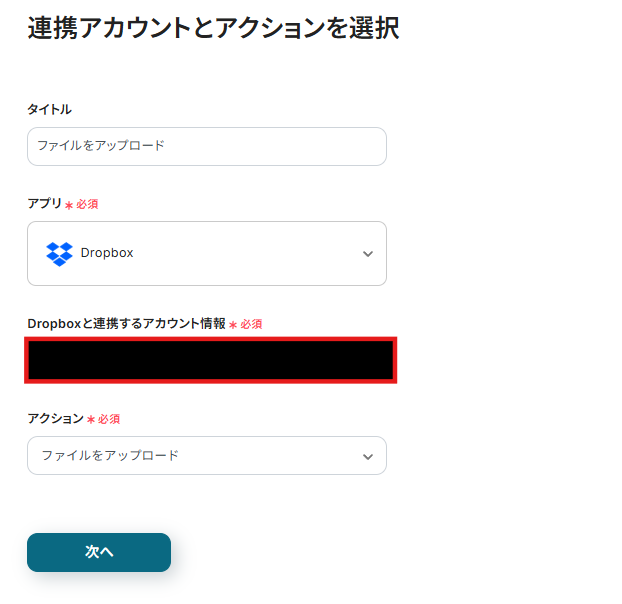Click the アプリ field label
The height and width of the screenshot is (604, 622).
44,203
